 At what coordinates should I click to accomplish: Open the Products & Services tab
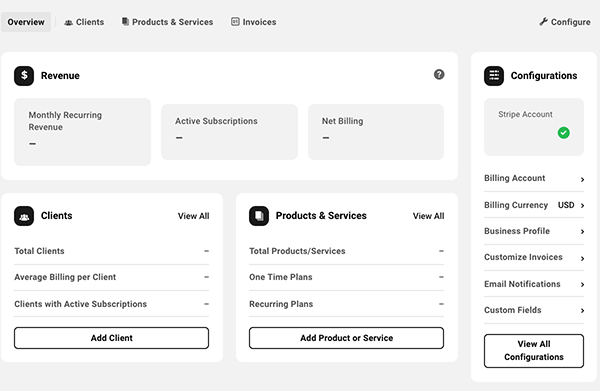click(168, 22)
